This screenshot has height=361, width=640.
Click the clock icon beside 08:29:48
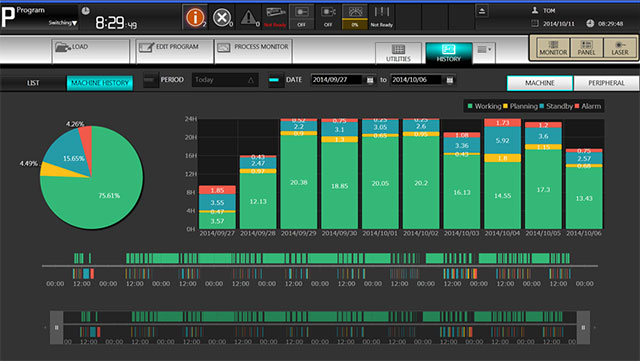pos(590,23)
